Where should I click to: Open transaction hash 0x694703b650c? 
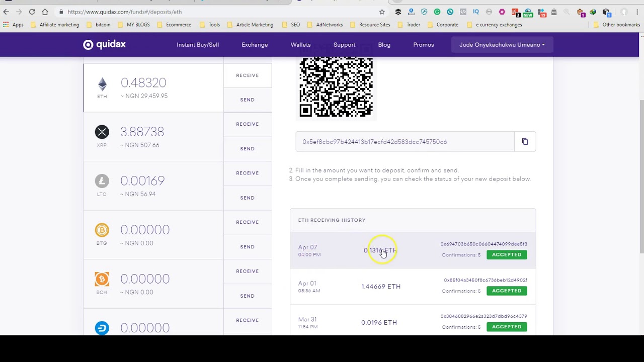pos(484,244)
